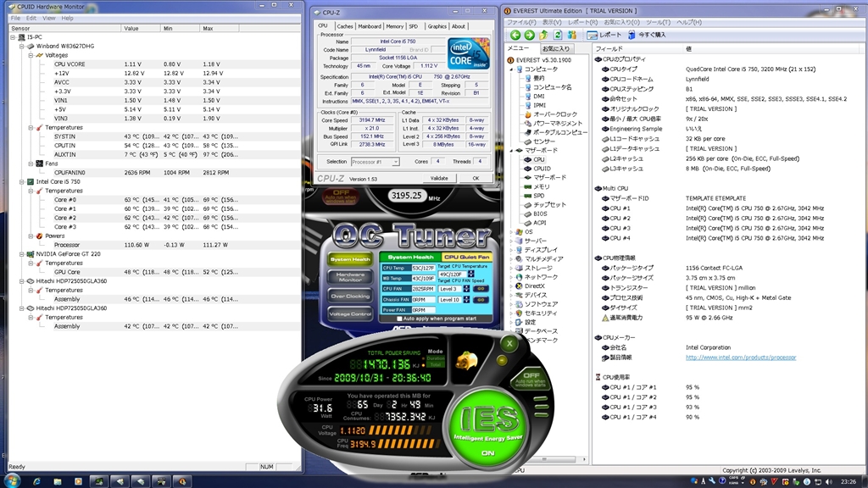Close IES with the green X button
868x488 pixels.
click(509, 344)
